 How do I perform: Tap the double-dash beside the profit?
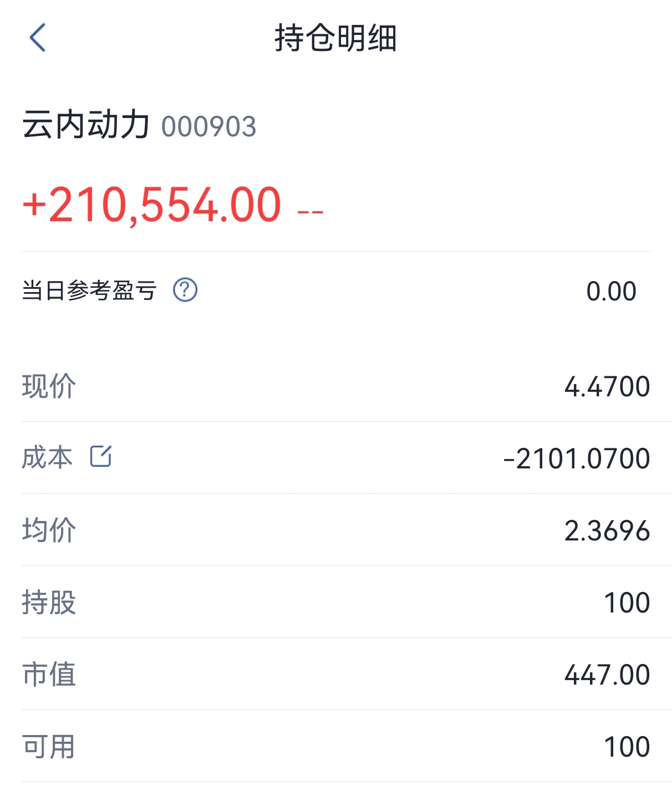tap(310, 212)
